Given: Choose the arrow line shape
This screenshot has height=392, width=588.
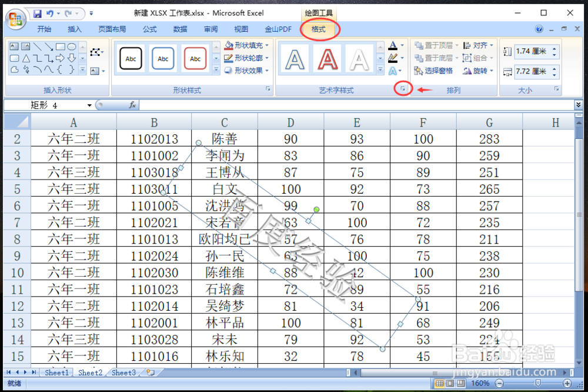Looking at the screenshot, I should 49,46.
